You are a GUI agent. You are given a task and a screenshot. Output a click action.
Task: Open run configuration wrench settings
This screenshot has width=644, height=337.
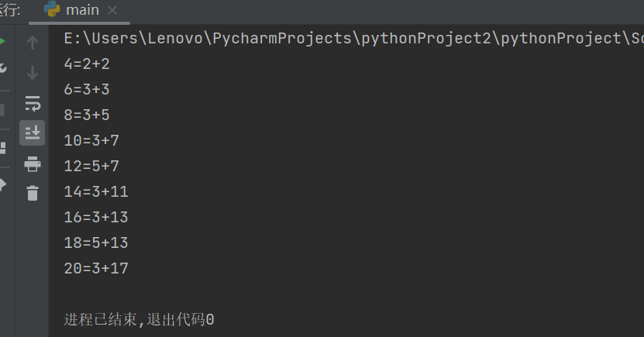[x=3, y=68]
